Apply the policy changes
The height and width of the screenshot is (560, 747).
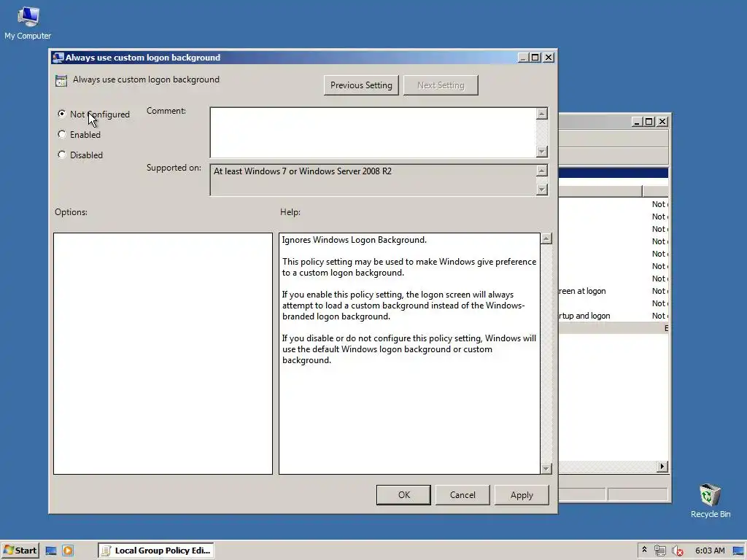coord(522,495)
